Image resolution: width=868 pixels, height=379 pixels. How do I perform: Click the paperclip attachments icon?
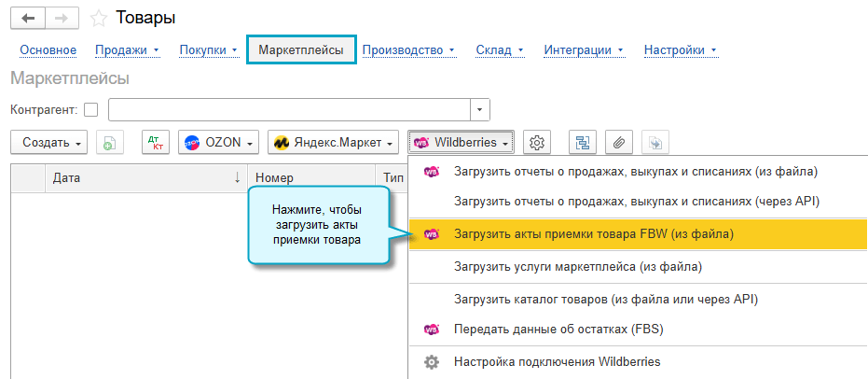(619, 143)
